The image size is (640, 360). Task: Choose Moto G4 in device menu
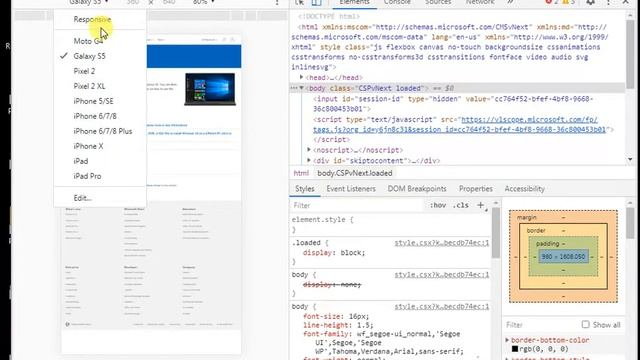tap(88, 41)
